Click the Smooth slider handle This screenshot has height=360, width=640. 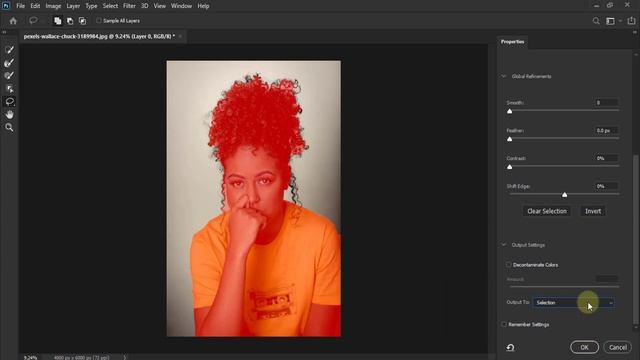pyautogui.click(x=509, y=111)
